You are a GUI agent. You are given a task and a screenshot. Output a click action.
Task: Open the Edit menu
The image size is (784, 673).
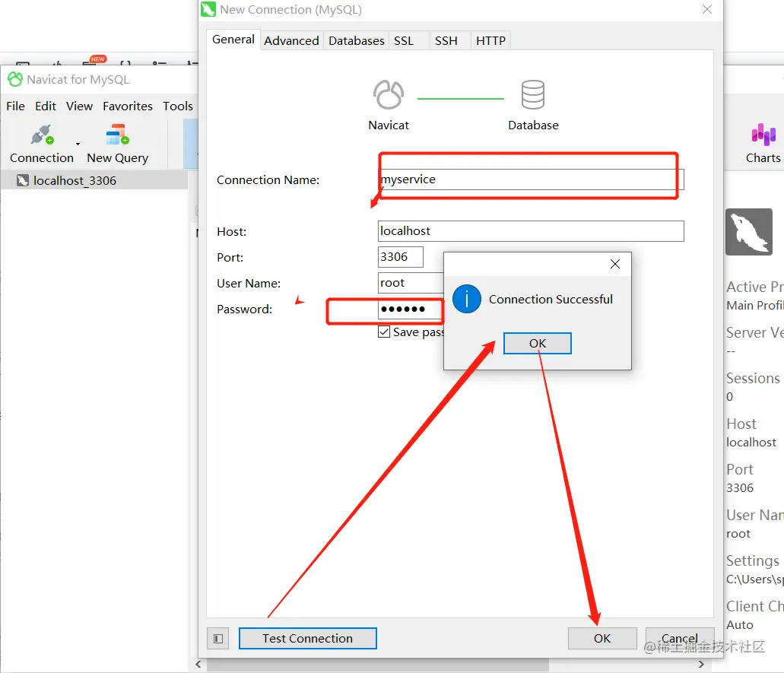coord(46,106)
